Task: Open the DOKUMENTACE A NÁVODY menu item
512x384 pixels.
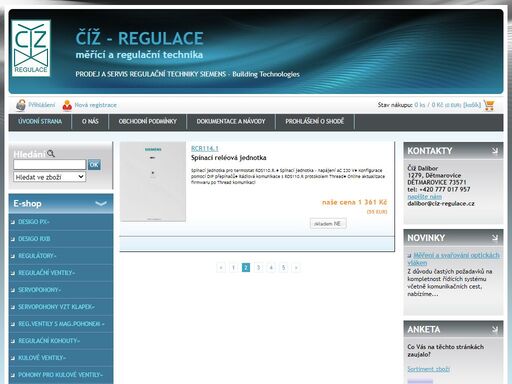Action: 231,121
